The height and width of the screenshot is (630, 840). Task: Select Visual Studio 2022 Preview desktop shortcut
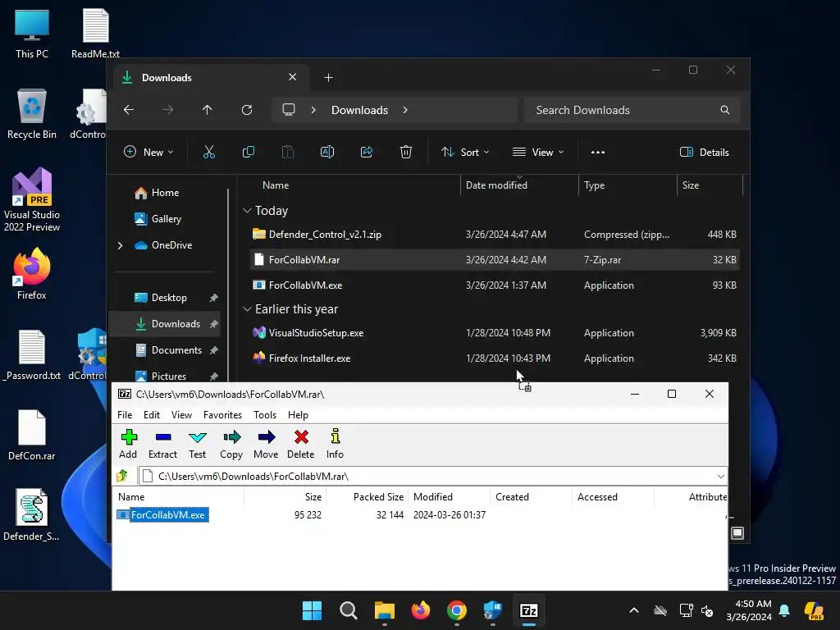pyautogui.click(x=32, y=200)
